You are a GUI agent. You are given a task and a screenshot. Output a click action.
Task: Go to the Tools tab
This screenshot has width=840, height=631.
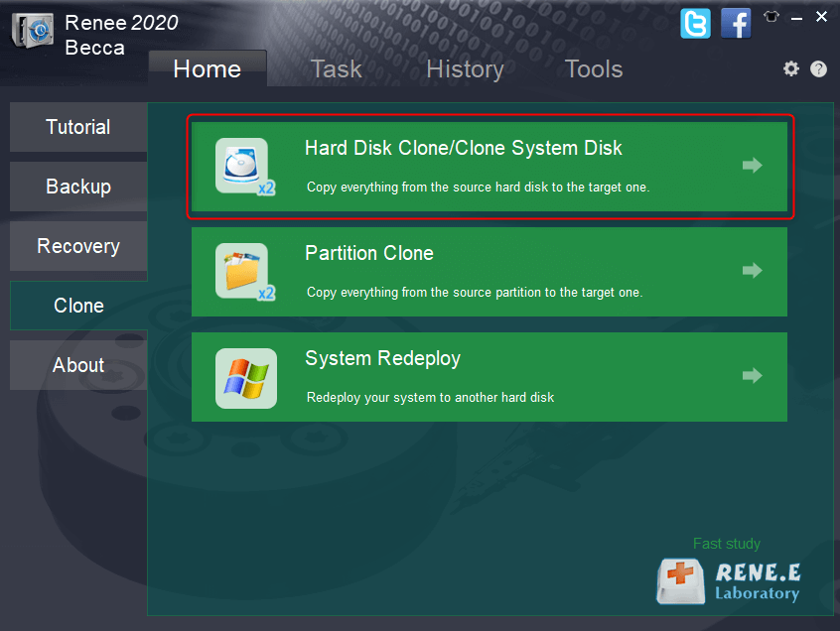tap(594, 68)
